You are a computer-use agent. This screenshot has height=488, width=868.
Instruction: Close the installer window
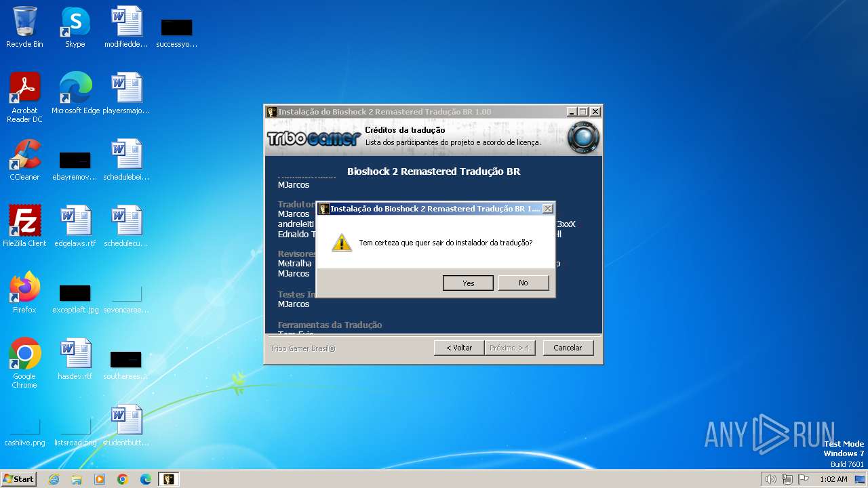coord(595,112)
